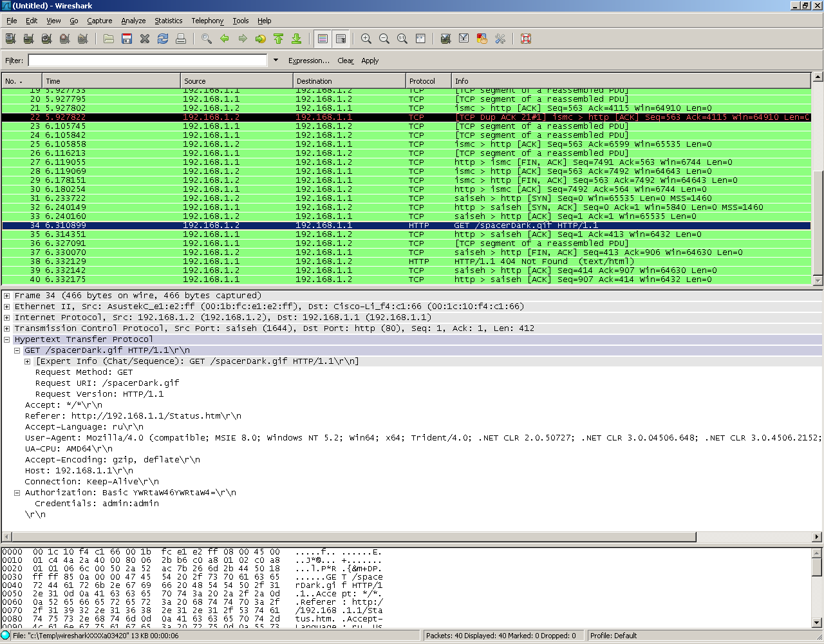Toggle packet list colorize button
Viewport: 824px width, 644px height.
(323, 39)
